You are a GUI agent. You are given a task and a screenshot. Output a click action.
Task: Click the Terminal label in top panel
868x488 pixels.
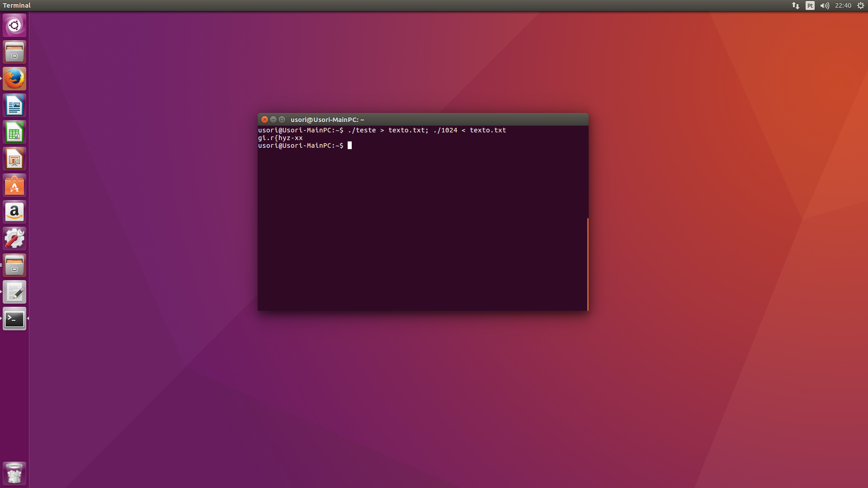(17, 5)
